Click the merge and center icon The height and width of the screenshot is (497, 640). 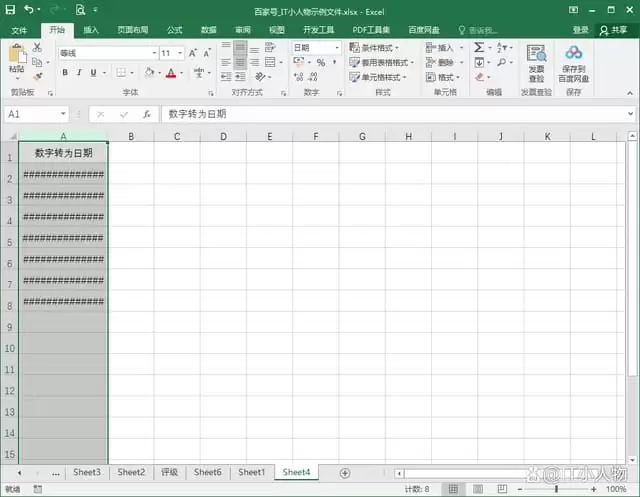pos(270,62)
